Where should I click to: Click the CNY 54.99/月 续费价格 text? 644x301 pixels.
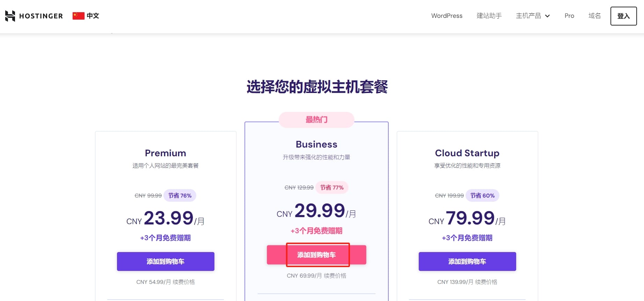pos(166,282)
